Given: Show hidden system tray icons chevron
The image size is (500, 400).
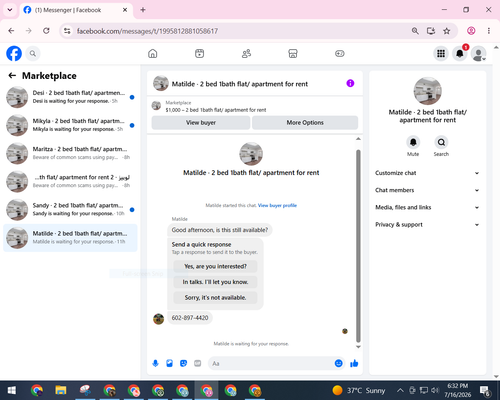Looking at the screenshot, I should click(400, 390).
